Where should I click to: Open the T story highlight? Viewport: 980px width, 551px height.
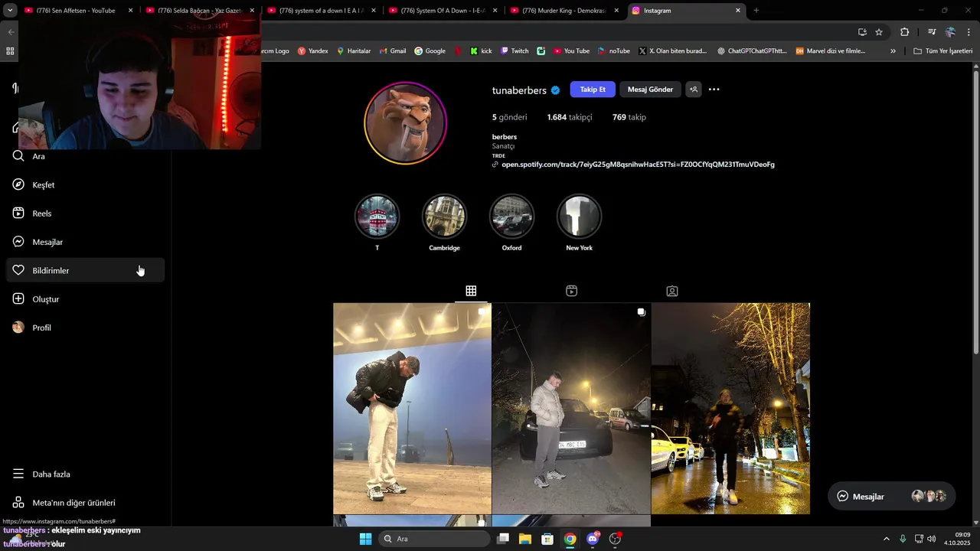[377, 217]
